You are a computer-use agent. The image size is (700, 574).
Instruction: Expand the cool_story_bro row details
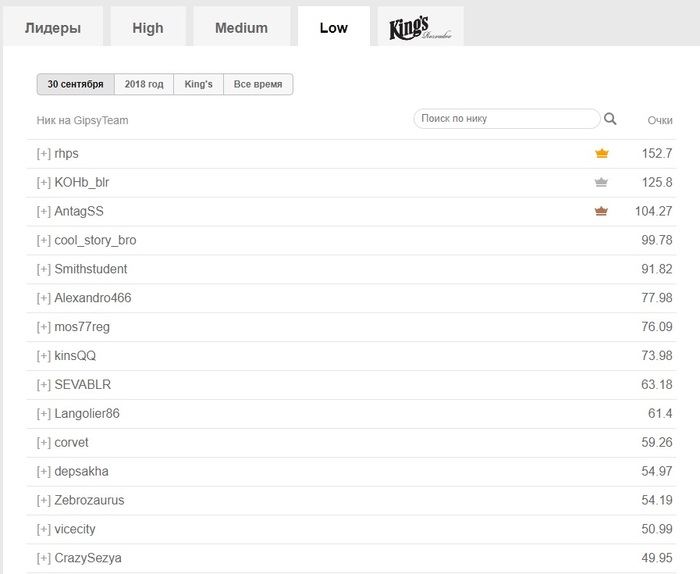tap(44, 241)
